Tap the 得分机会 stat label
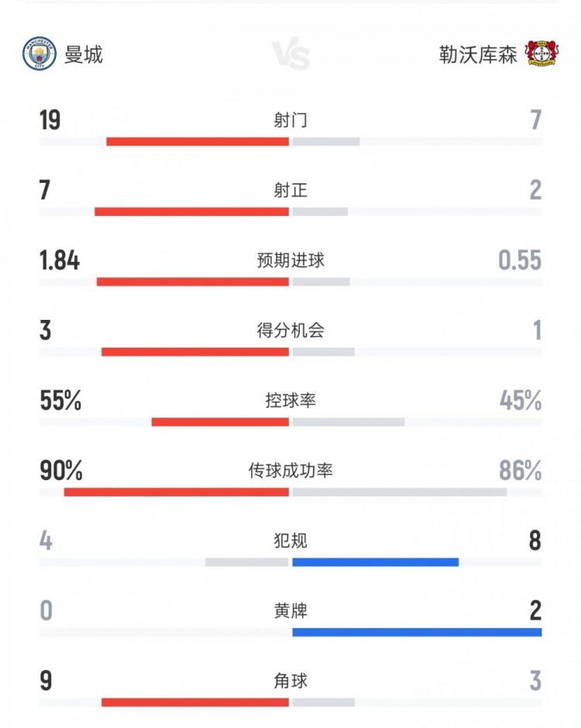The width and height of the screenshot is (581, 728). (290, 331)
